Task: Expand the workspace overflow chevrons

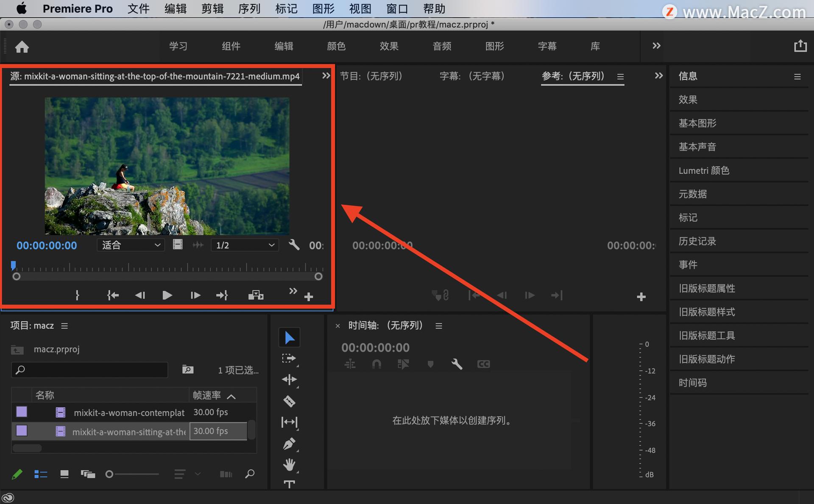Action: pyautogui.click(x=656, y=46)
